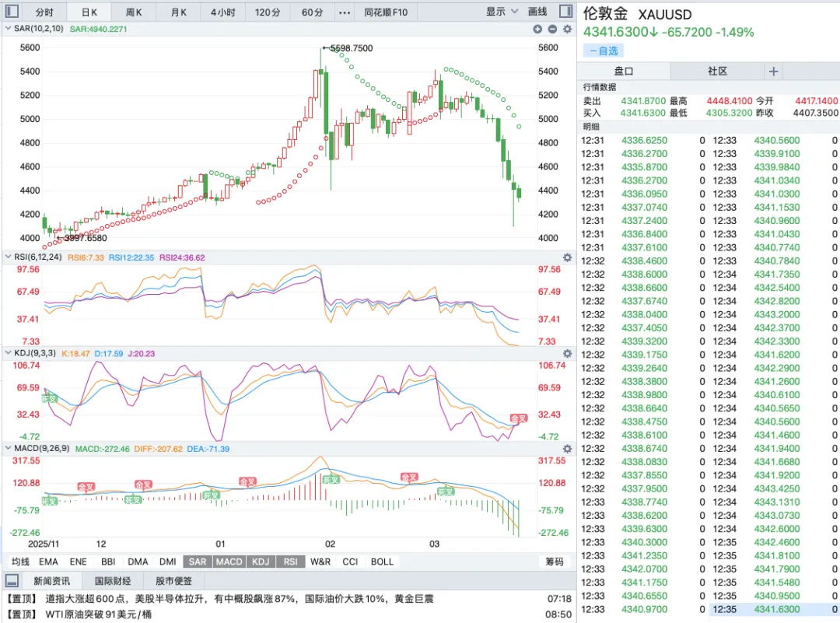The image size is (840, 623).
Task: Collapse the SAR(10,2,10) indicator chevron
Action: (8, 29)
